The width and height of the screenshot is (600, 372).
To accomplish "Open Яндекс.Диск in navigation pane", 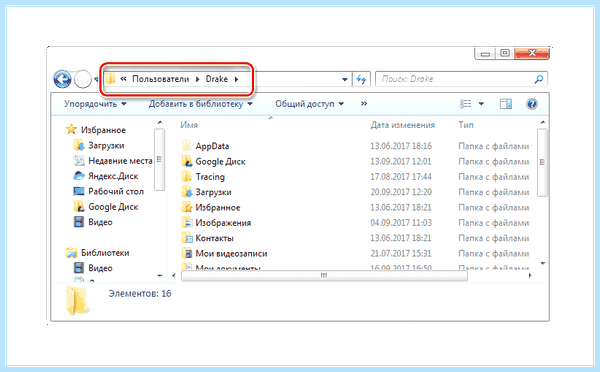I will coord(113,176).
